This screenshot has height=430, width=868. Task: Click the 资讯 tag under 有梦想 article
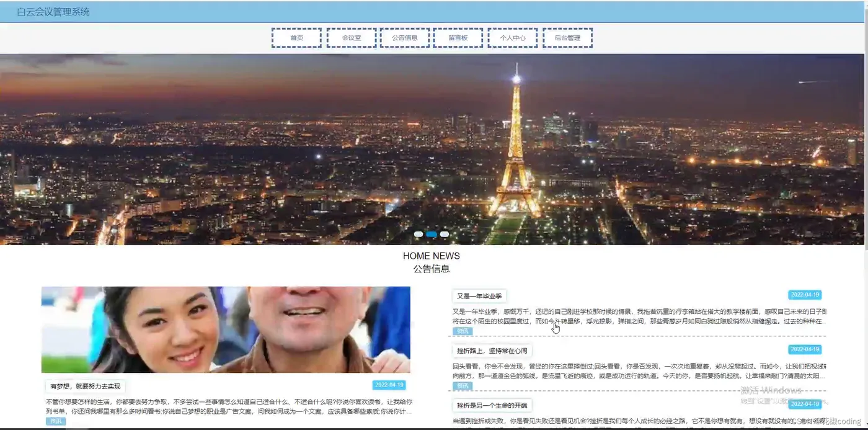coord(56,421)
